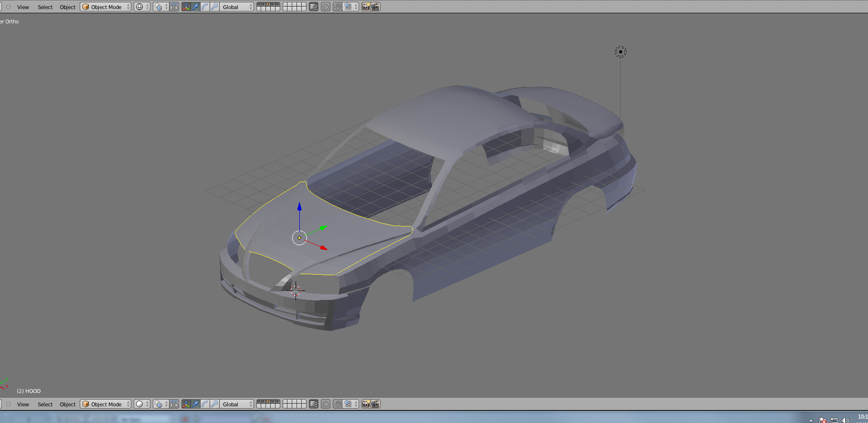Click OpenGL render animation clapperboard, bottom header
The image size is (868, 423).
tap(375, 404)
